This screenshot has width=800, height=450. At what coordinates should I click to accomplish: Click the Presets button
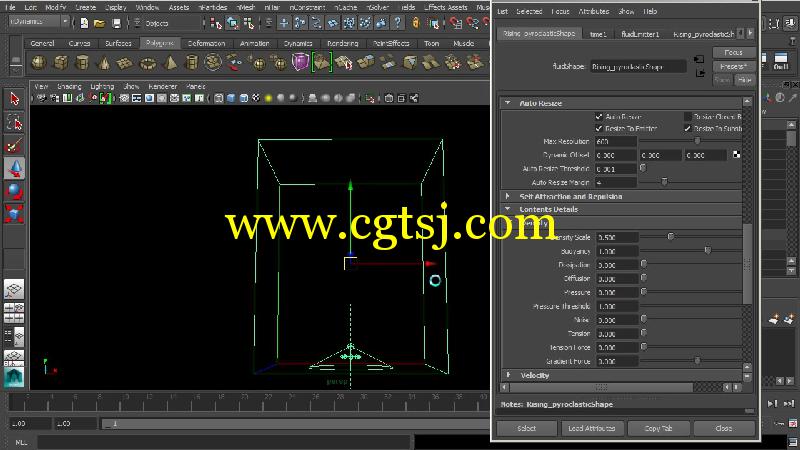[x=734, y=66]
